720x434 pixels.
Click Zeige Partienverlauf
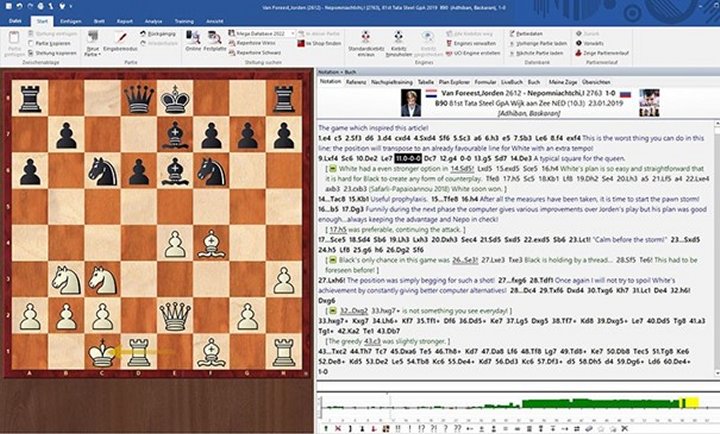602,53
